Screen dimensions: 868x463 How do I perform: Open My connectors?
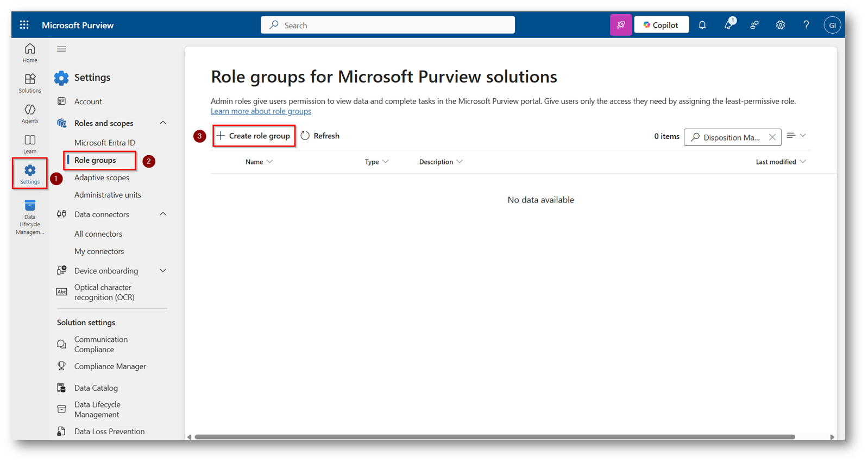pyautogui.click(x=99, y=251)
